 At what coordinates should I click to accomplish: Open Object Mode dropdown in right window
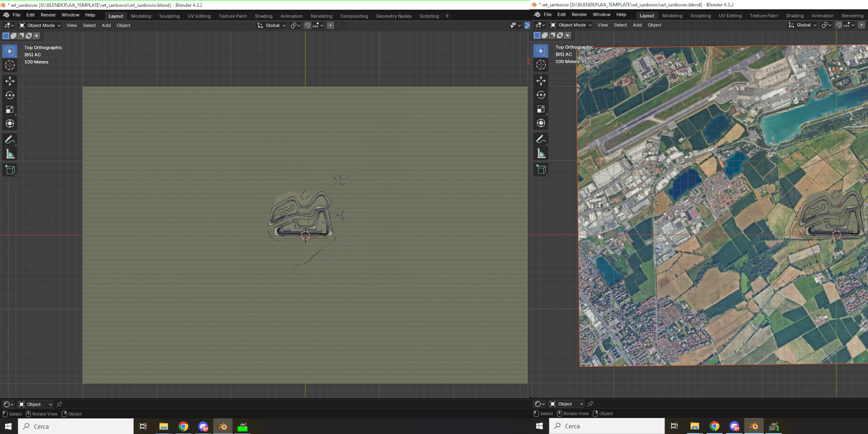pyautogui.click(x=571, y=25)
